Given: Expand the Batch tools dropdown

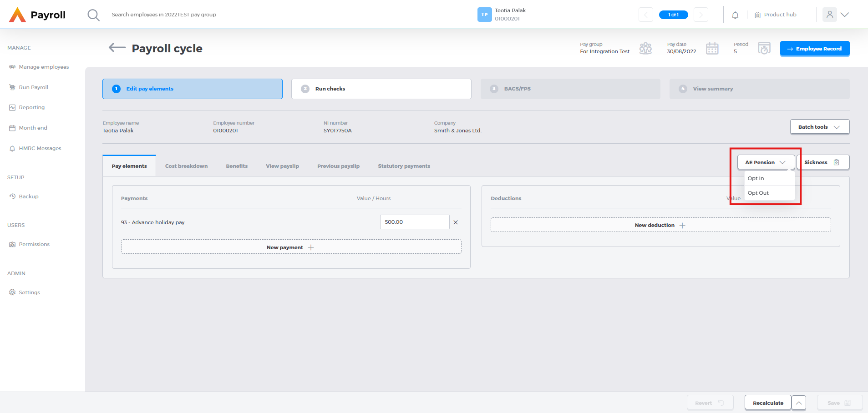Looking at the screenshot, I should 819,127.
